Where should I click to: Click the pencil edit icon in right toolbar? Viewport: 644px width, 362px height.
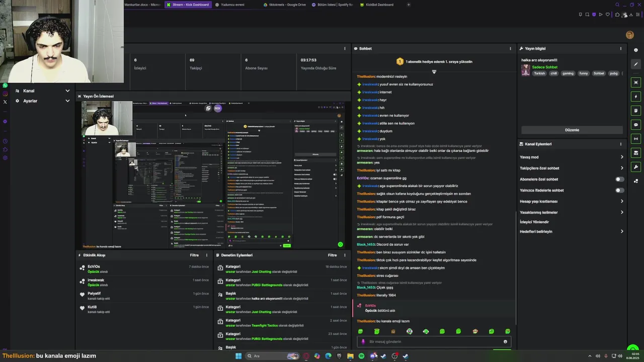[x=636, y=64]
